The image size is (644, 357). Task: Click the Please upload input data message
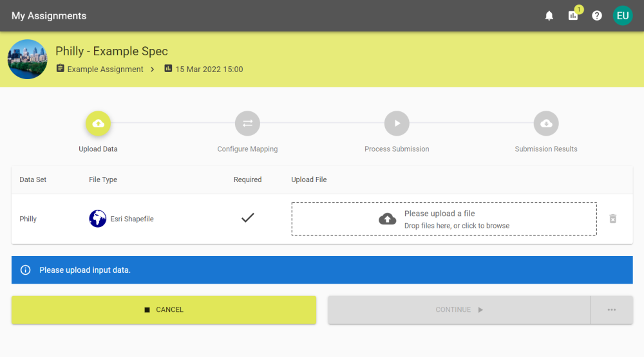pyautogui.click(x=85, y=270)
